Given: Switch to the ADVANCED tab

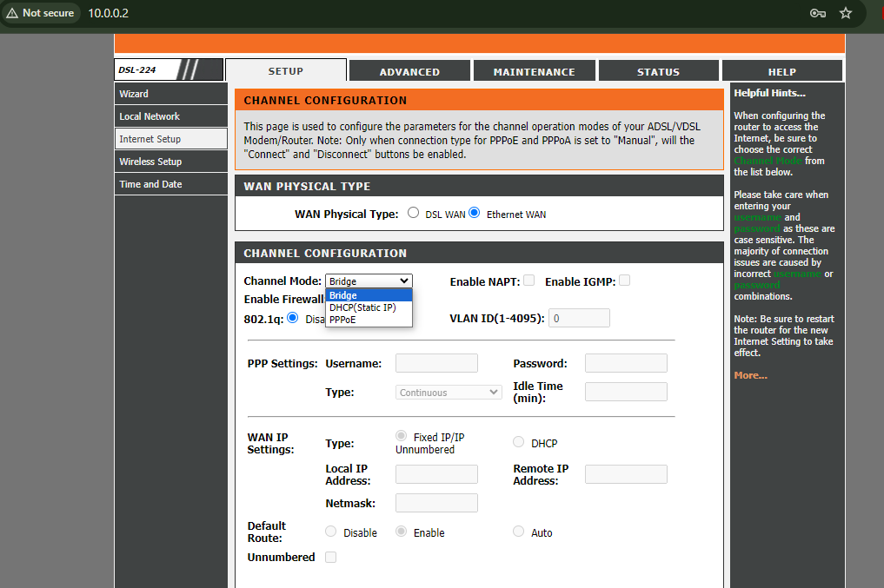Looking at the screenshot, I should coord(409,72).
